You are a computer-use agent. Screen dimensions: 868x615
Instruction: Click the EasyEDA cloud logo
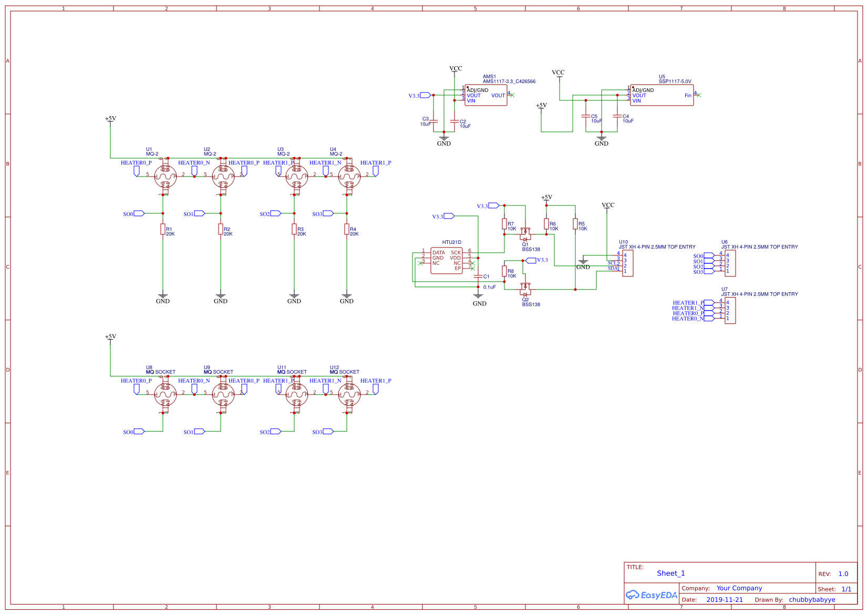pos(650,595)
